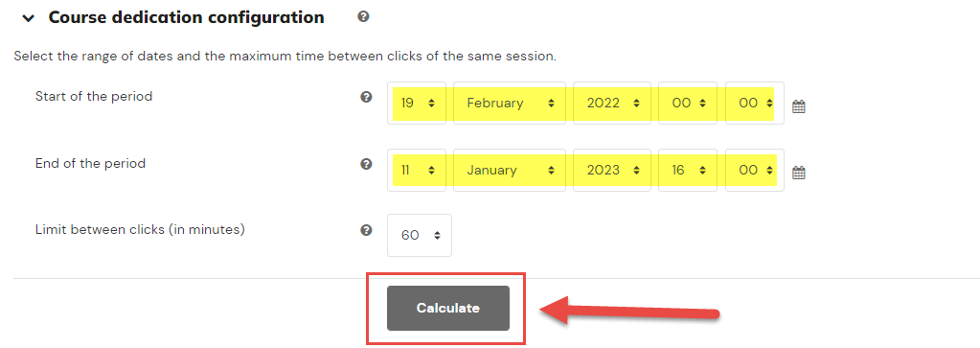Screen dimensions: 980x348
Task: Click help icon for Limit between clicks
Action: [367, 230]
